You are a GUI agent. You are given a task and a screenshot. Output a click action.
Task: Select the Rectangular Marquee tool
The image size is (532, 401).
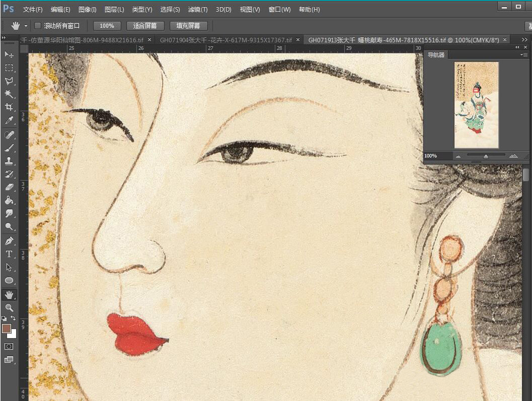(x=9, y=68)
